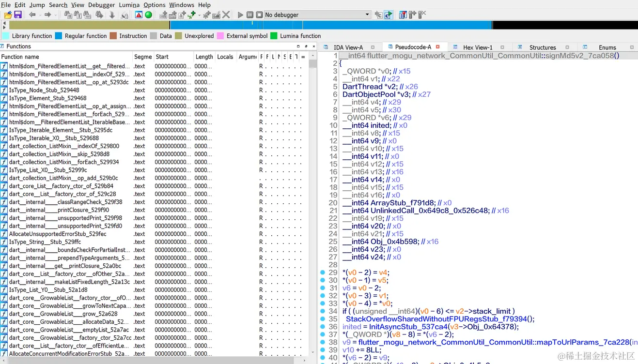This screenshot has width=638, height=364.
Task: Start process with the play icon
Action: pos(240,15)
